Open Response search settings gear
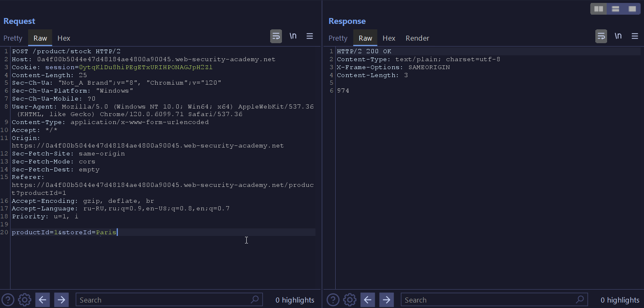 350,300
